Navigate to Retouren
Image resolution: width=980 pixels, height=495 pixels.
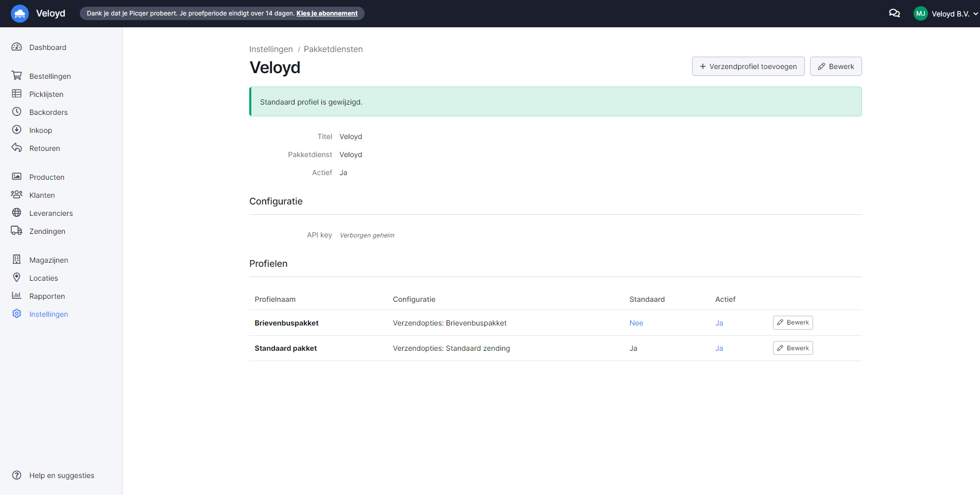(45, 148)
